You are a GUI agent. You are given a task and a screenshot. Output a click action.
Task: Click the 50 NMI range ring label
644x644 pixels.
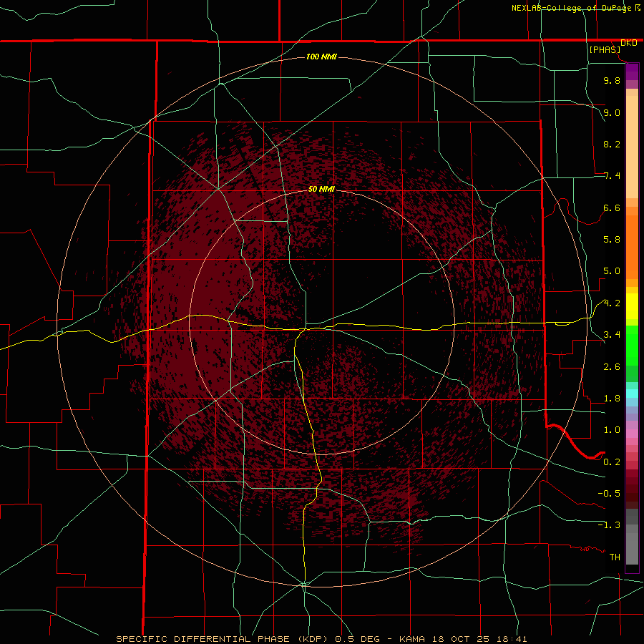(x=321, y=189)
